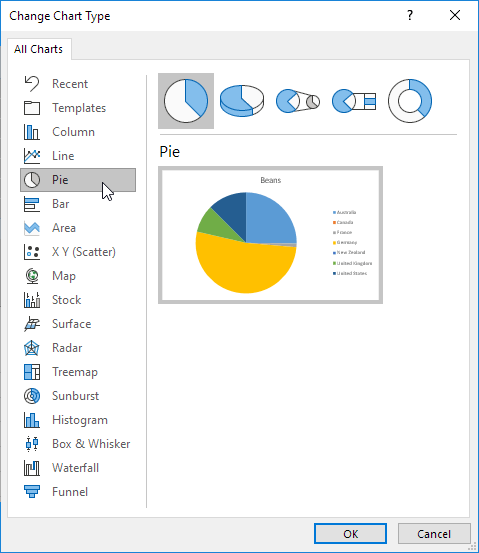Show Recent chart types
This screenshot has width=479, height=553.
[78, 84]
